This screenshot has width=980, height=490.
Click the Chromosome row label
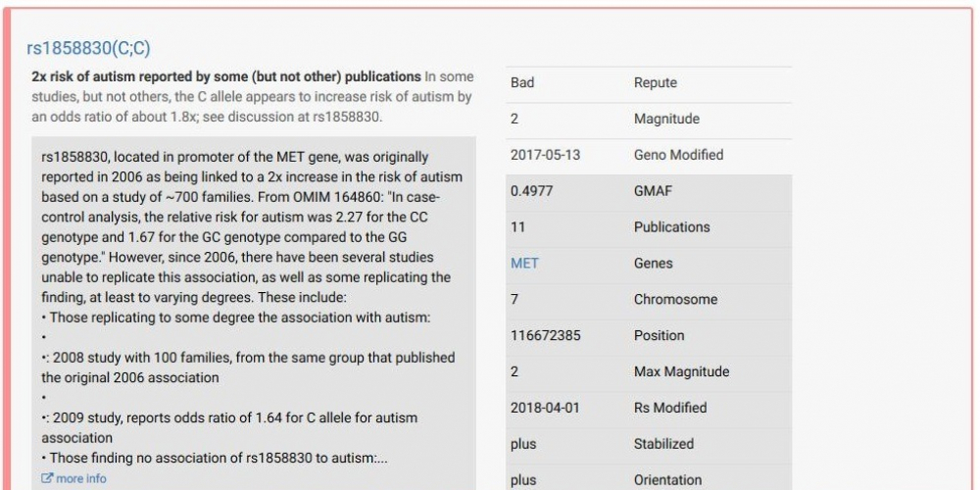click(675, 299)
